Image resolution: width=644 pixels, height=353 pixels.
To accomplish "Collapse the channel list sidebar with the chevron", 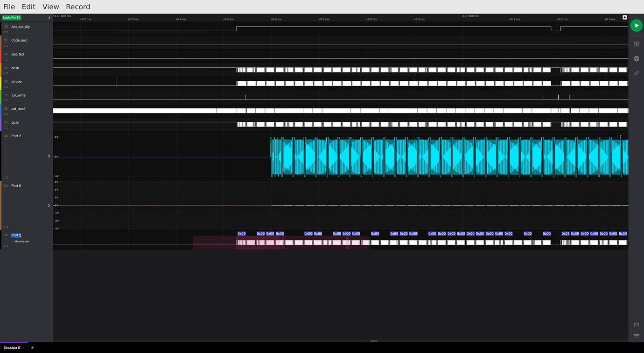I will pos(49,17).
